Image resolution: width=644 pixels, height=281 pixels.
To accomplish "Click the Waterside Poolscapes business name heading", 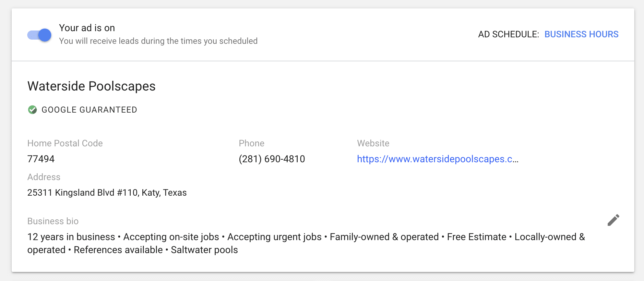I will point(91,86).
